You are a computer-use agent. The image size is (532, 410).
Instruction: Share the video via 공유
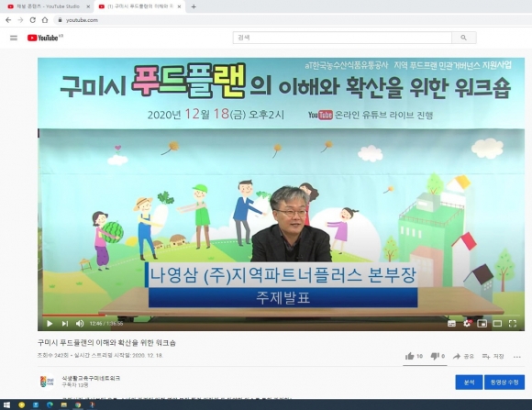463,356
